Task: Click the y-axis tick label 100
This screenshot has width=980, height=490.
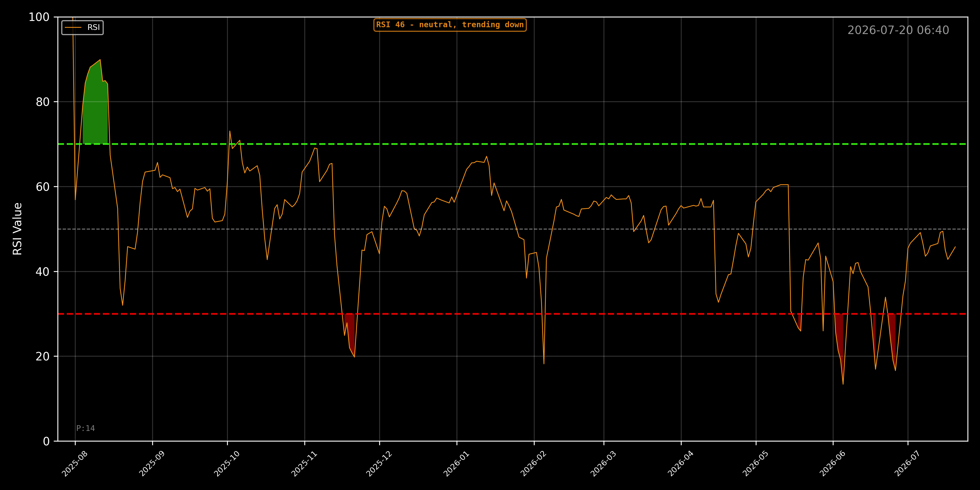Action: point(39,17)
